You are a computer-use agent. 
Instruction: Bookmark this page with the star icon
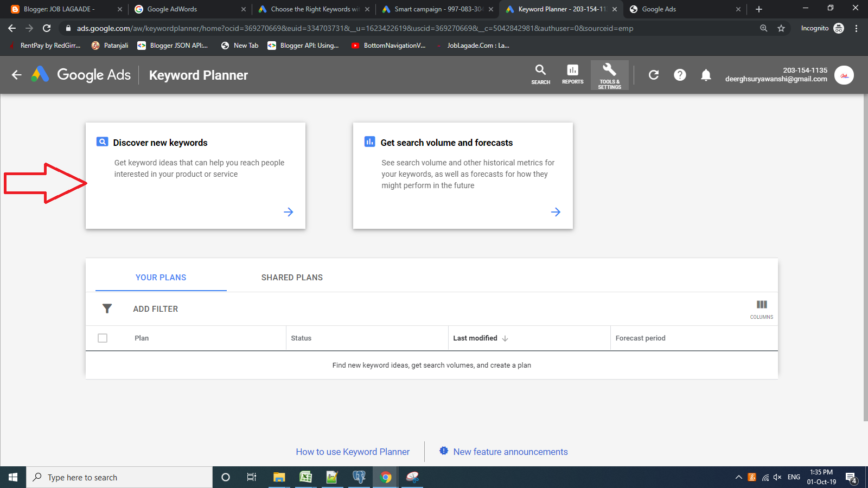[781, 28]
